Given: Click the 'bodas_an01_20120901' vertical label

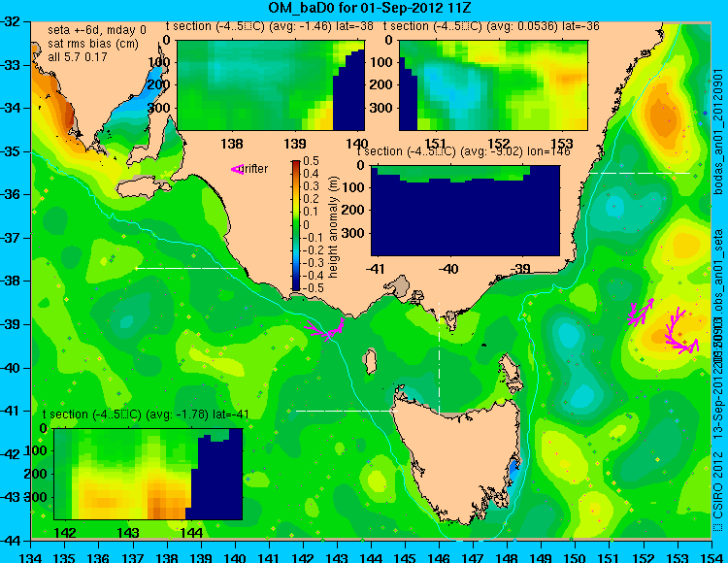Looking at the screenshot, I should pos(718,132).
